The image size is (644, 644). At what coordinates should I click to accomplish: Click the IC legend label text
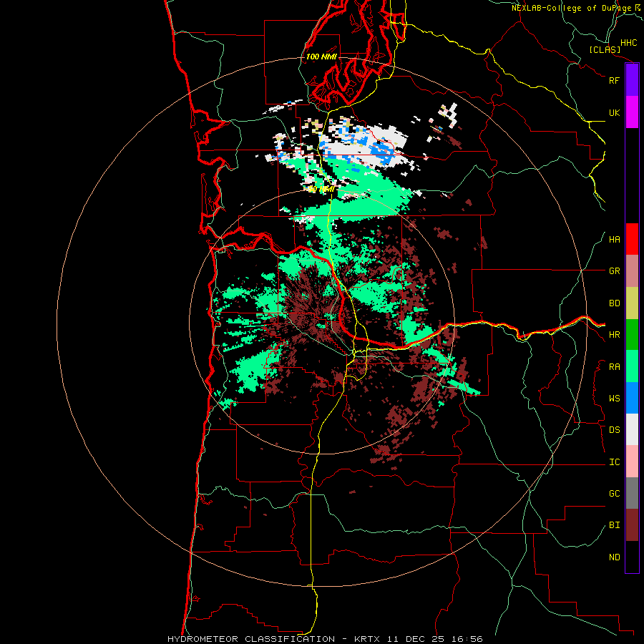614,462
